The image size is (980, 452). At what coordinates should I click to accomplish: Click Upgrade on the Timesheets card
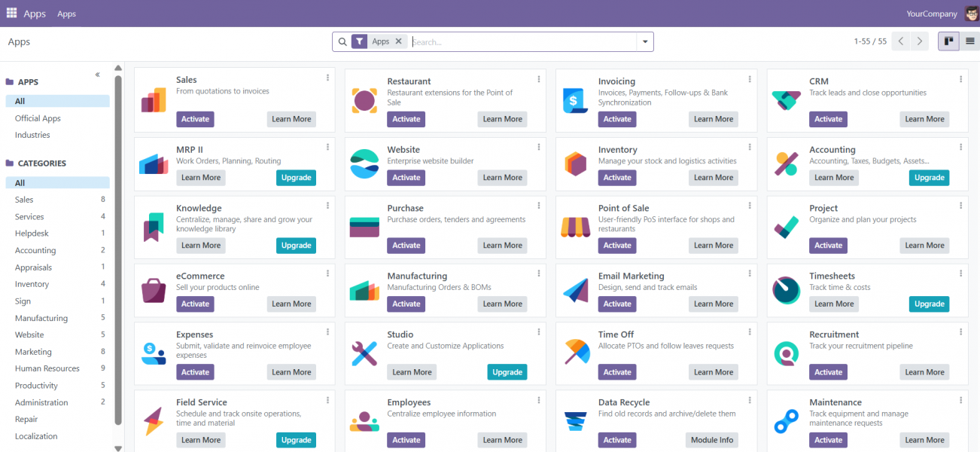click(x=928, y=304)
